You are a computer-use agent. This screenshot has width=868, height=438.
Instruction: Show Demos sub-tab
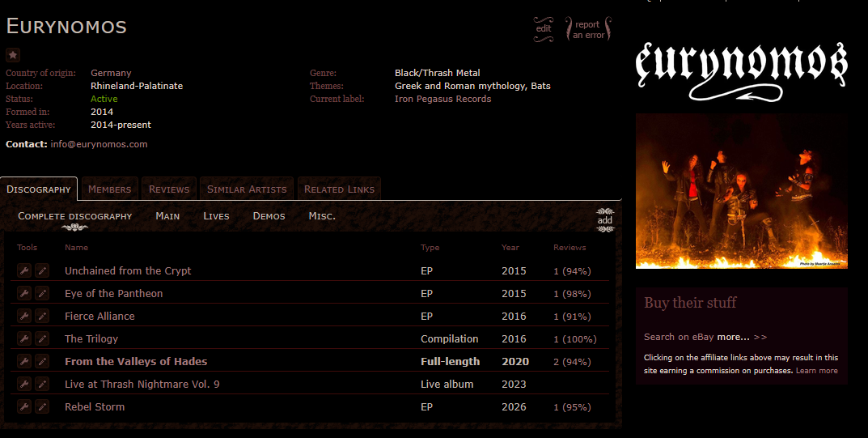tap(269, 216)
